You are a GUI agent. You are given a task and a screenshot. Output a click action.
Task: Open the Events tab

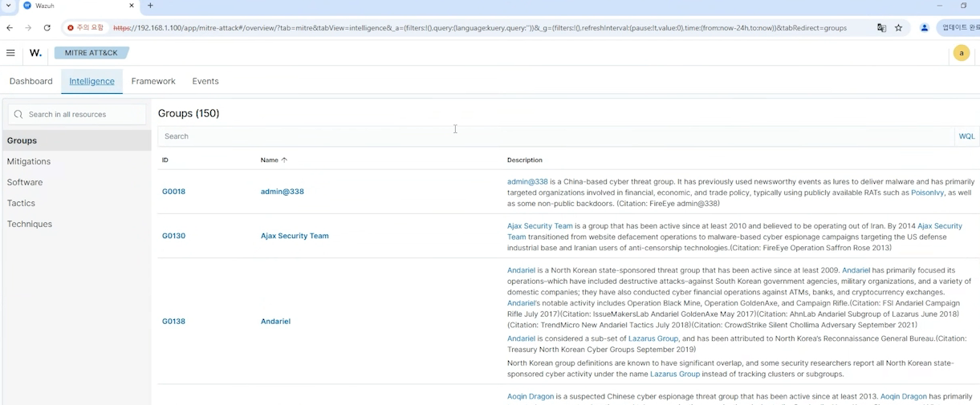(205, 81)
